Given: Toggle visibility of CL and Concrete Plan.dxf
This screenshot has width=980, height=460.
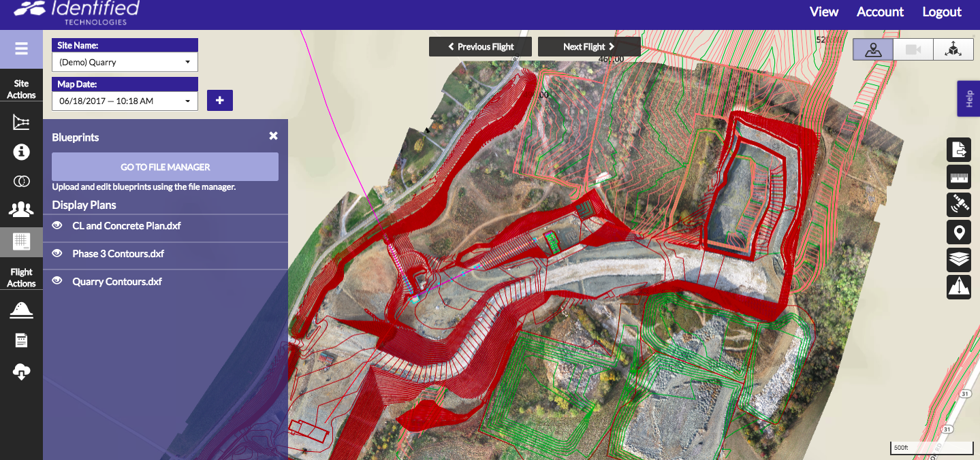Looking at the screenshot, I should tap(58, 225).
